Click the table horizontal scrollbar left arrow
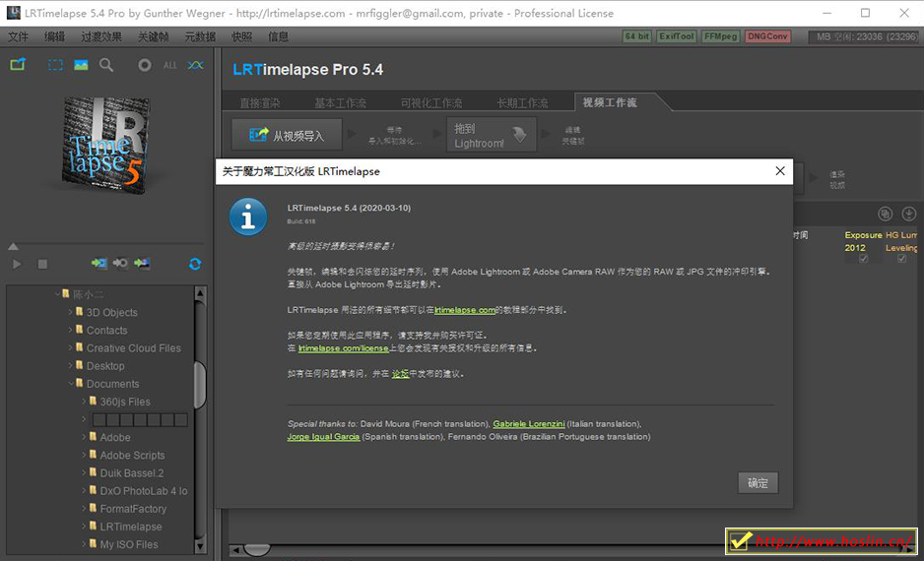The image size is (924, 561). click(235, 550)
